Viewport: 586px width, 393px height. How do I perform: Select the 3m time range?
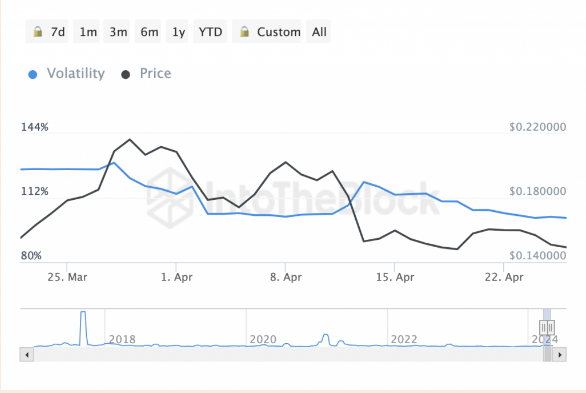pos(117,32)
